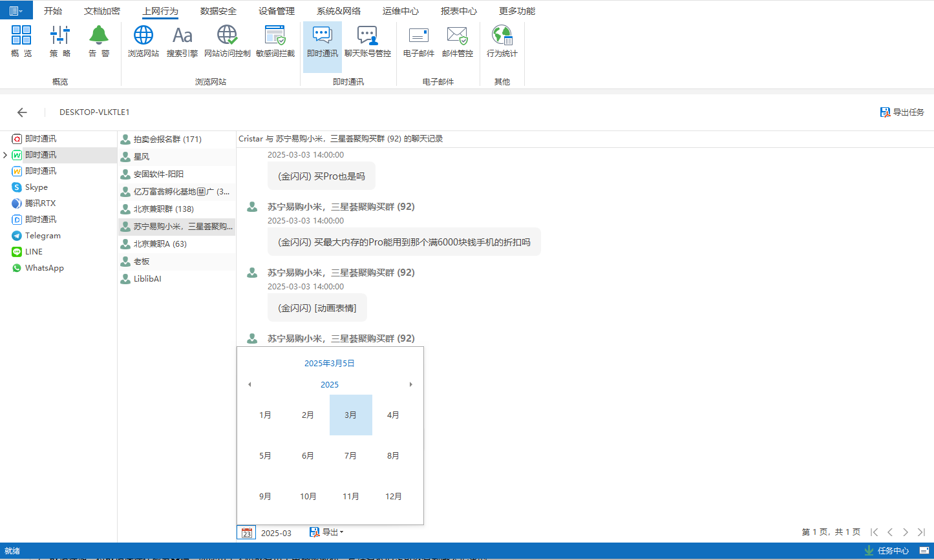Viewport: 934px width, 560px height.
Task: Select Telegram in the left sidebar
Action: click(43, 236)
